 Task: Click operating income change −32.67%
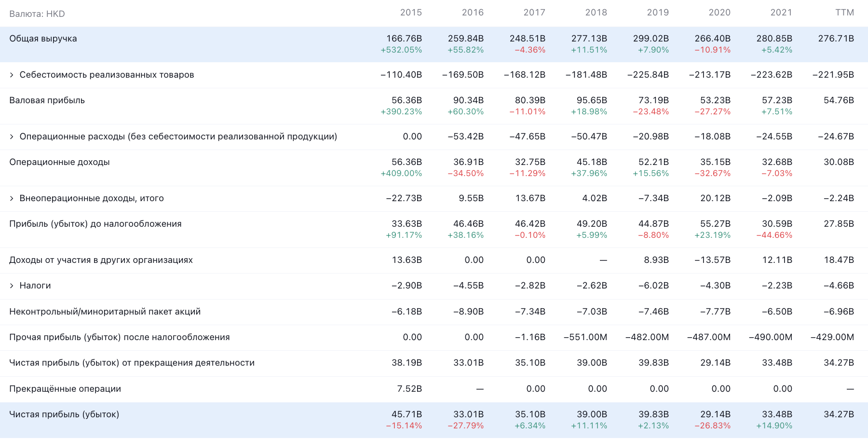coord(713,174)
